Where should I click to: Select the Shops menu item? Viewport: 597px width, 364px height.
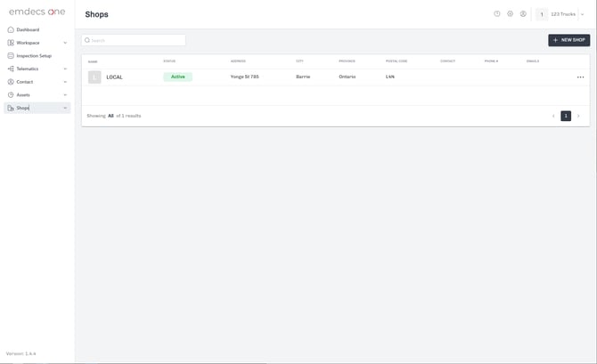click(x=37, y=108)
